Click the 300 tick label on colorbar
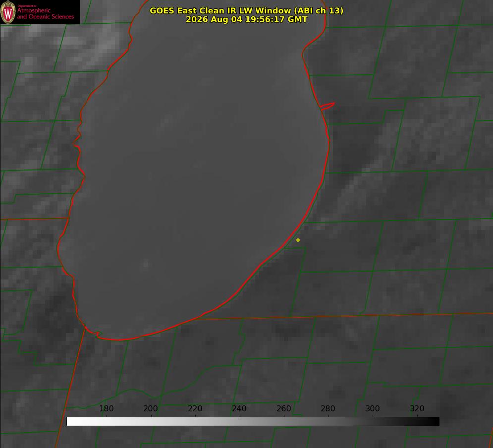This screenshot has height=448, width=493. (x=373, y=409)
